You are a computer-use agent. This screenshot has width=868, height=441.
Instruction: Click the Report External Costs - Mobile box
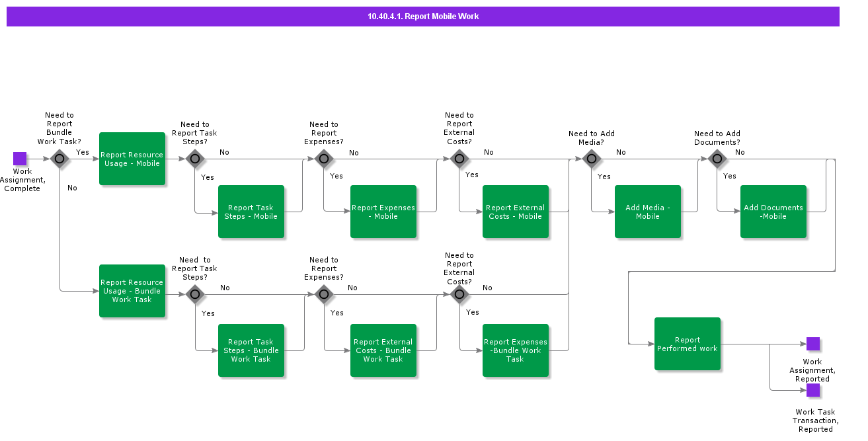tap(516, 212)
